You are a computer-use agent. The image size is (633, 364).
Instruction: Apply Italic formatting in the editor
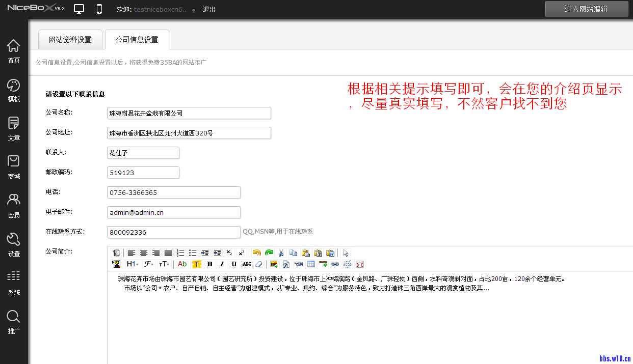[221, 264]
